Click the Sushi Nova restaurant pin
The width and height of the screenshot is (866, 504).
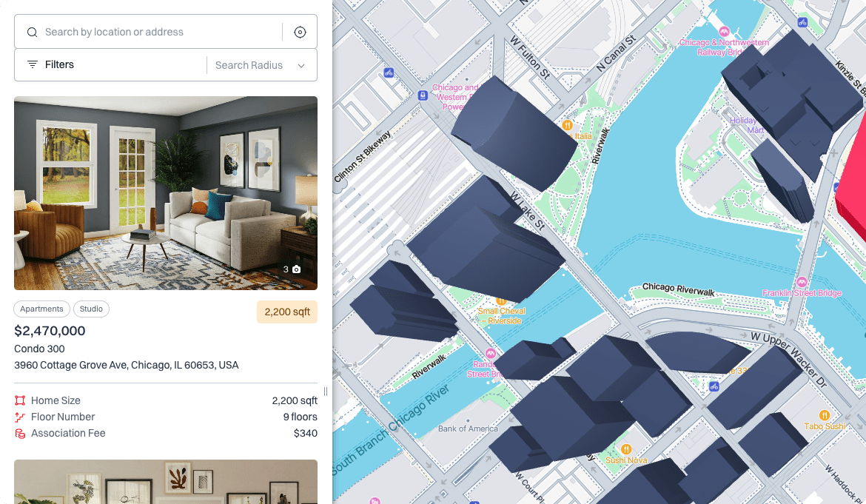[625, 449]
